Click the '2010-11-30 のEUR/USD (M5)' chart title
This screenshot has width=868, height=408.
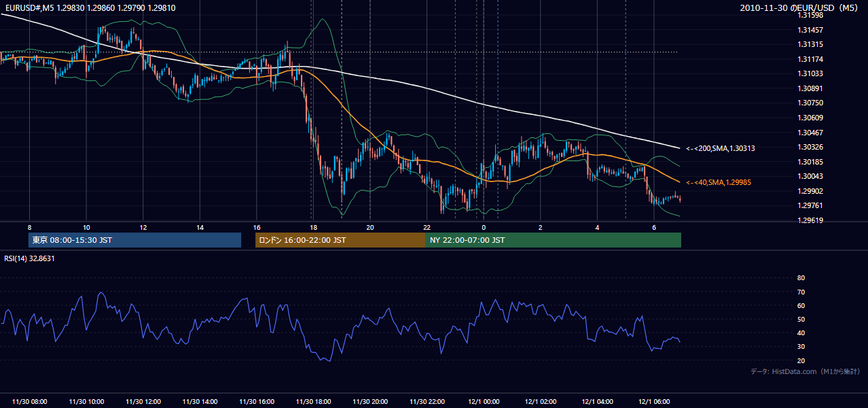[x=800, y=7]
